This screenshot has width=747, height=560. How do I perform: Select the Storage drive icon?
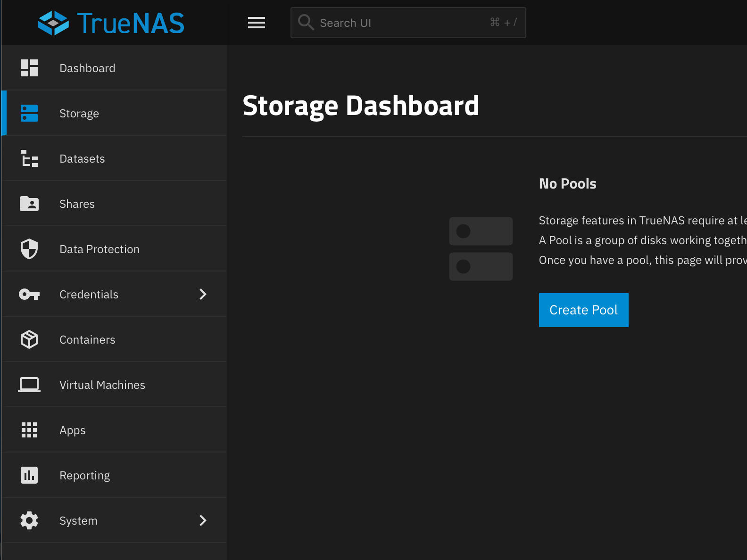click(29, 113)
